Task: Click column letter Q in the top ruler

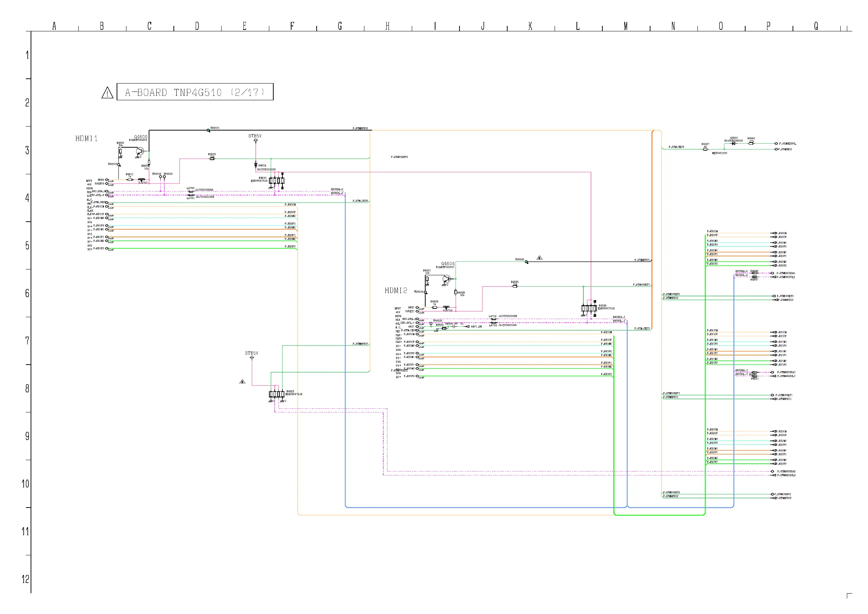Action: pos(816,26)
